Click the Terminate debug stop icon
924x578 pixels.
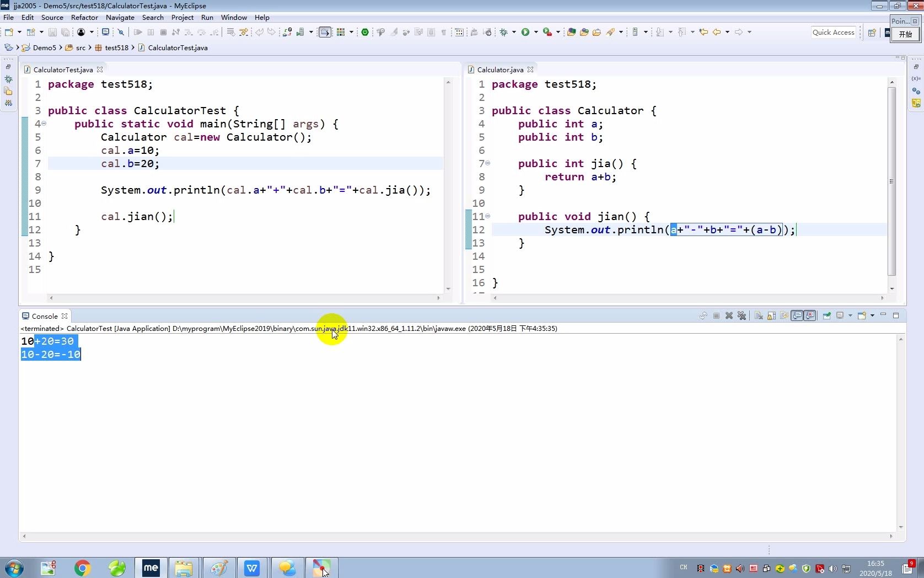point(163,32)
